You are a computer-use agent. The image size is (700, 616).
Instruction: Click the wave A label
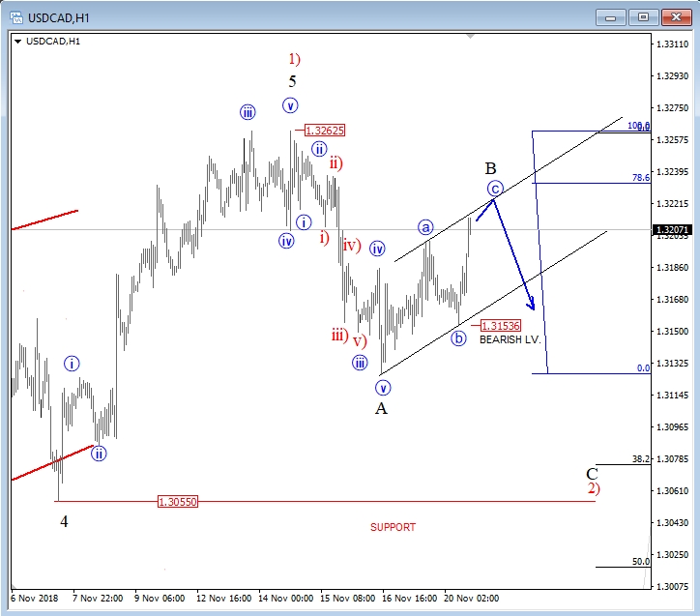click(x=381, y=408)
